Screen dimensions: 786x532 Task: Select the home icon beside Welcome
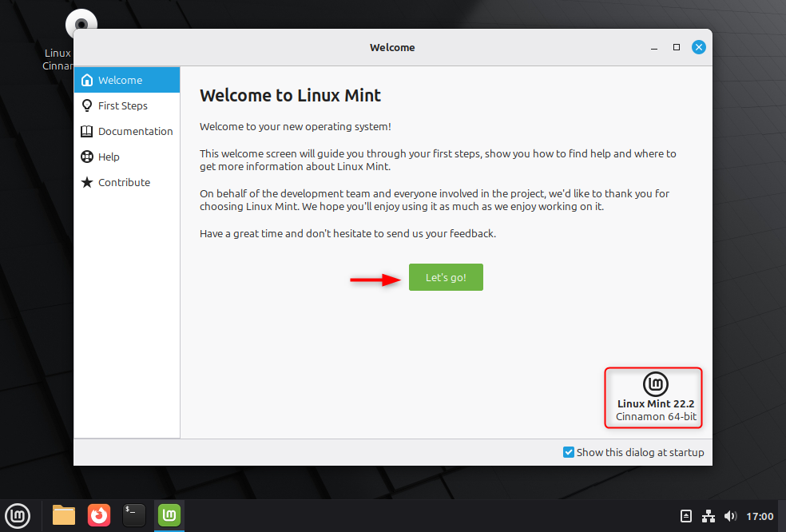[x=86, y=80]
